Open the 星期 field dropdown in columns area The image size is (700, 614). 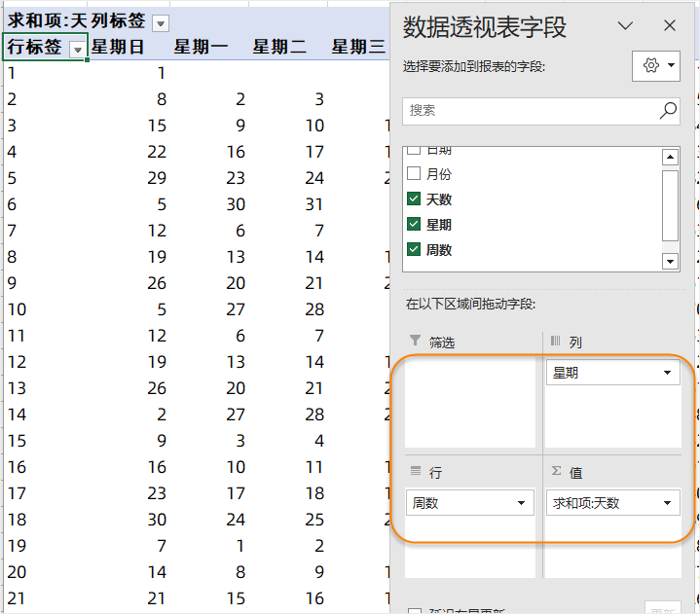(x=667, y=373)
